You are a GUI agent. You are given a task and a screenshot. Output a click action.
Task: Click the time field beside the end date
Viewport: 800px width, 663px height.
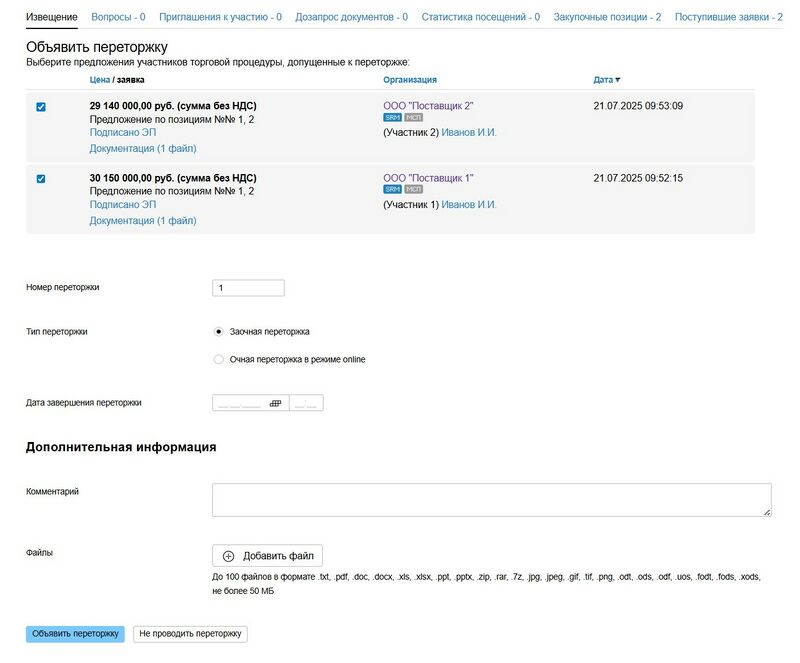pos(306,403)
